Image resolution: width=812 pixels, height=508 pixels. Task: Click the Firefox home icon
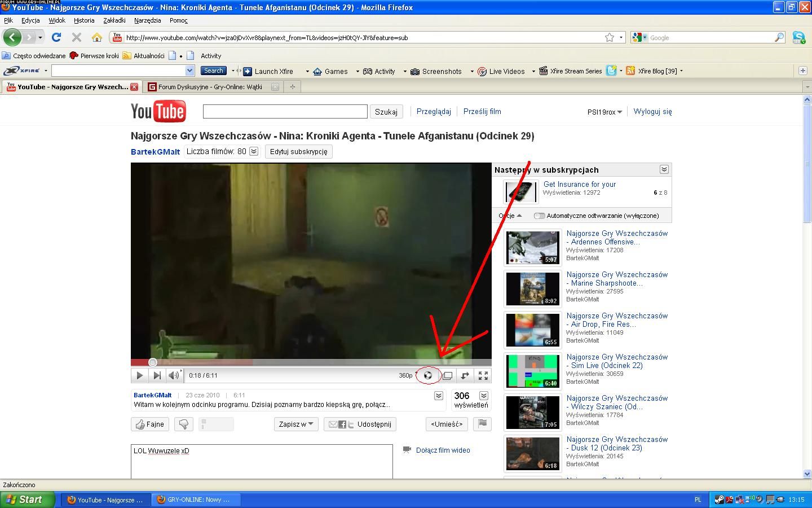click(x=97, y=37)
